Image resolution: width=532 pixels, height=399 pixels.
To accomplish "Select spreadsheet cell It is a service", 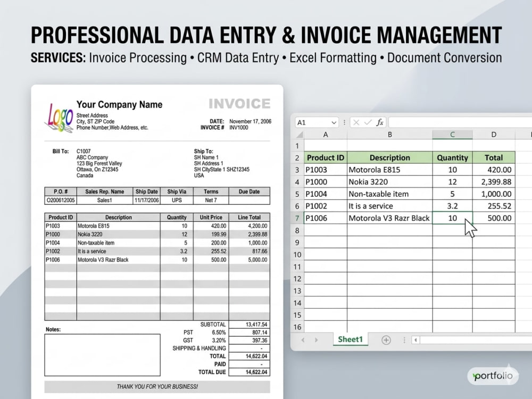I will [390, 206].
